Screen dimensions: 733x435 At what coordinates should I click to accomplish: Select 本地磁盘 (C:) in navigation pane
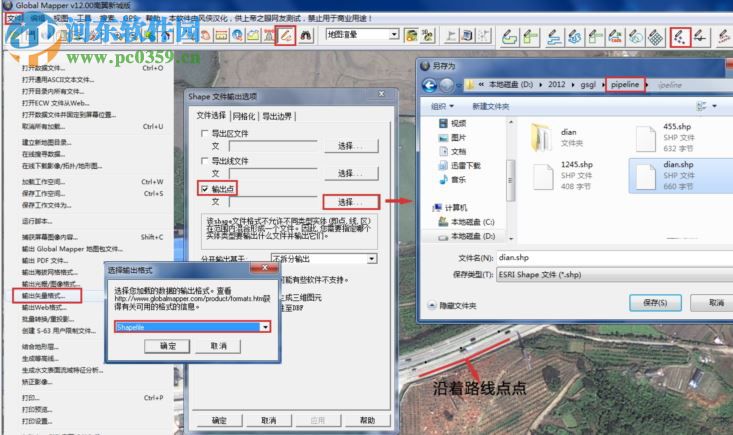(466, 222)
